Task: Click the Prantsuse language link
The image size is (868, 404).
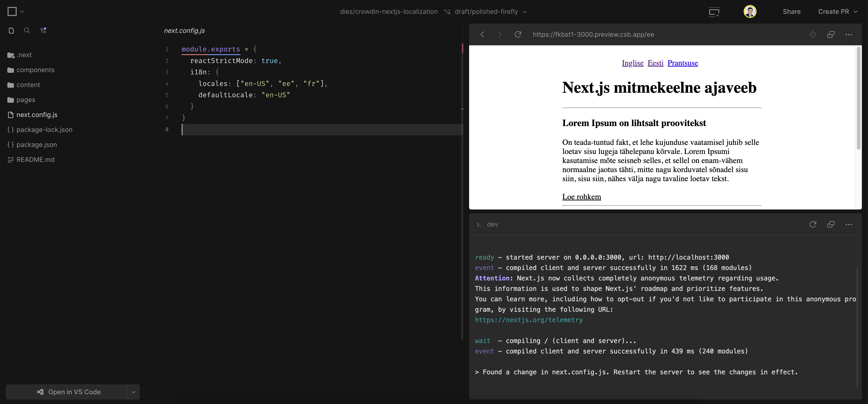Action: tap(683, 63)
